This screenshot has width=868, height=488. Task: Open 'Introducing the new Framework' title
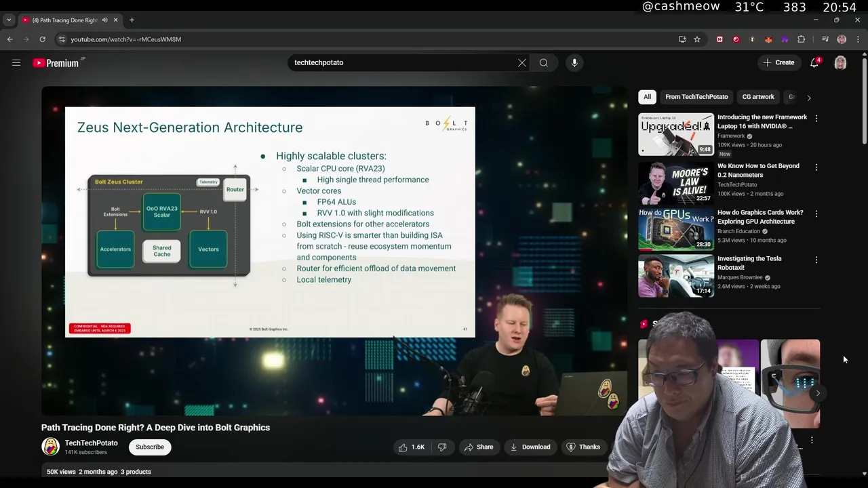click(762, 121)
